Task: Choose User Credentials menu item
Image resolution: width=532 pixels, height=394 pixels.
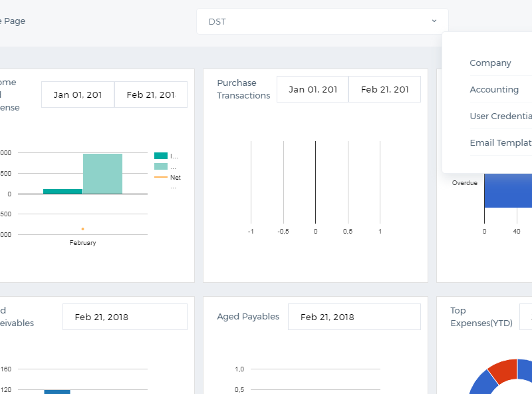Action: pyautogui.click(x=501, y=116)
